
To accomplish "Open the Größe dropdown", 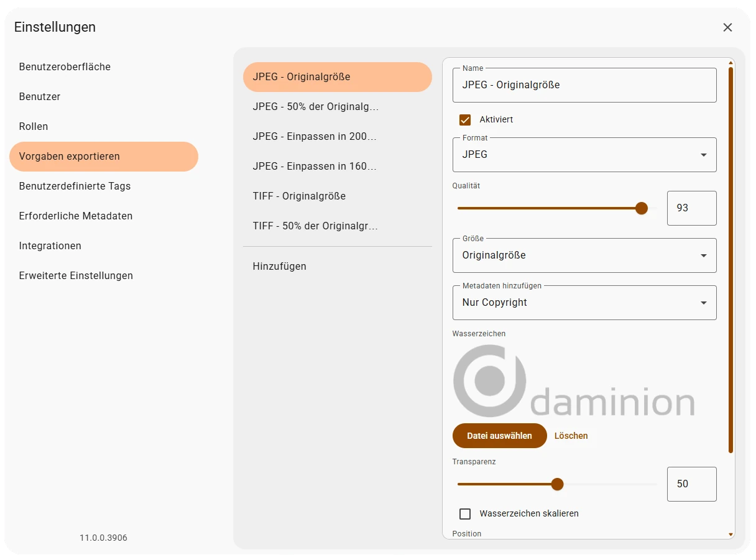I will point(584,255).
